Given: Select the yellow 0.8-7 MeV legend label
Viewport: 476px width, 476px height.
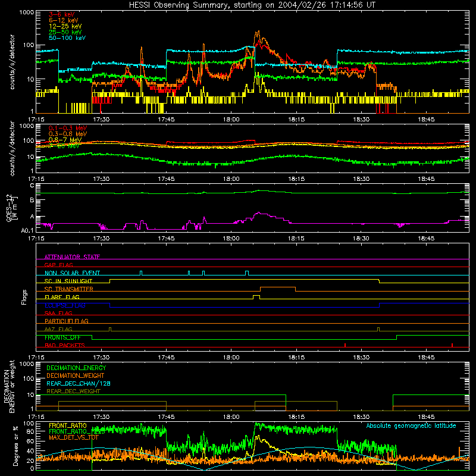Looking at the screenshot, I should pyautogui.click(x=65, y=140).
